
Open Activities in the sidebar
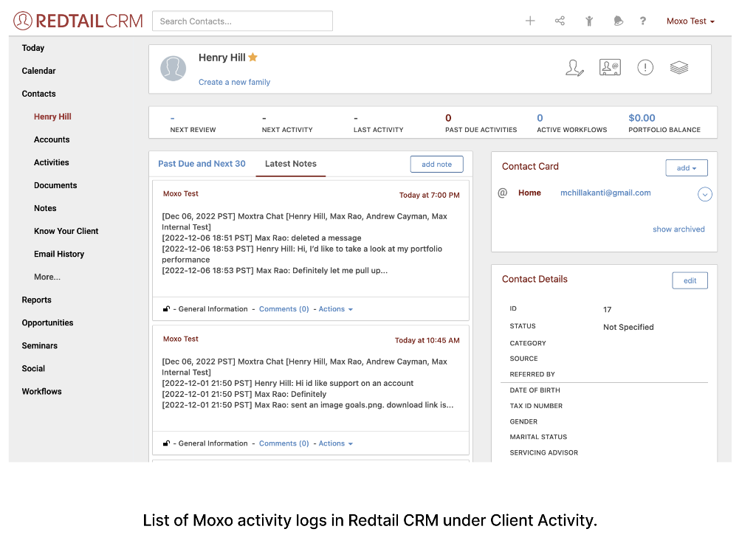click(x=51, y=162)
